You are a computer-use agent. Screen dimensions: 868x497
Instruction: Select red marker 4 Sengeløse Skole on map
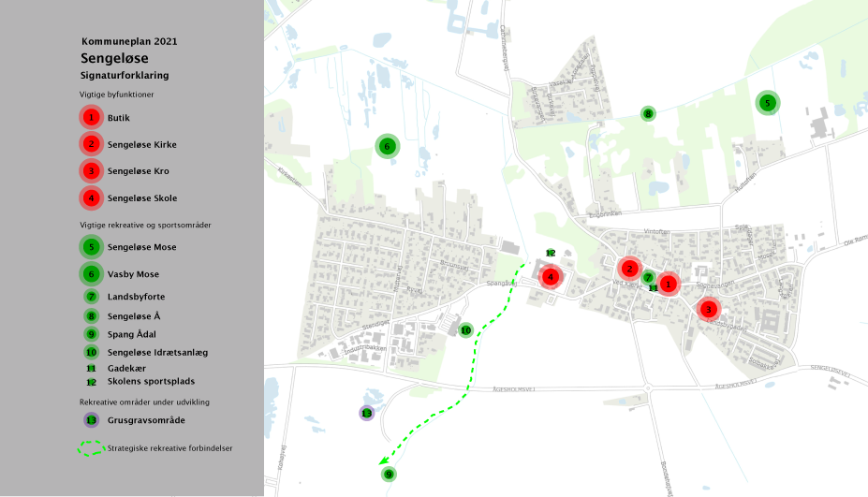click(x=551, y=276)
